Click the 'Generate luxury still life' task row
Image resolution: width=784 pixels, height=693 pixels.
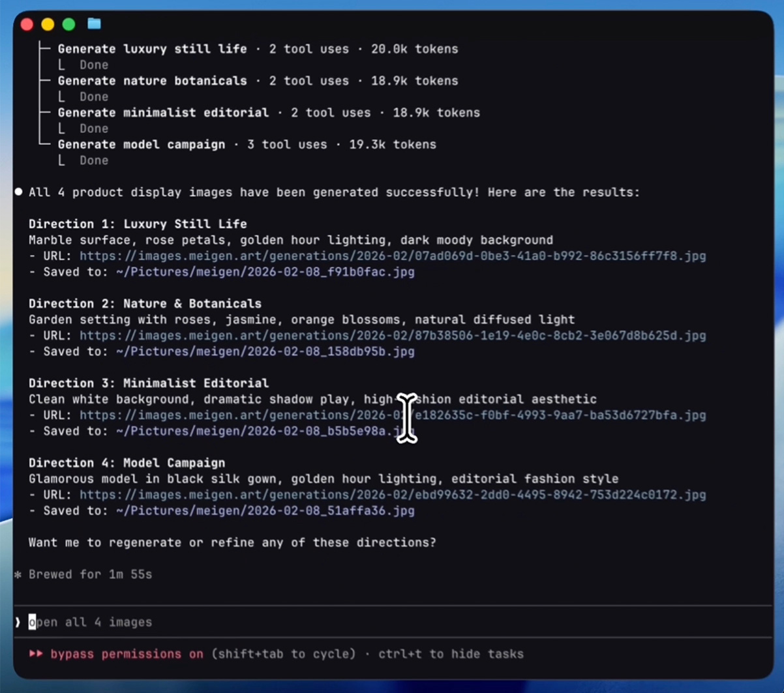pos(258,49)
